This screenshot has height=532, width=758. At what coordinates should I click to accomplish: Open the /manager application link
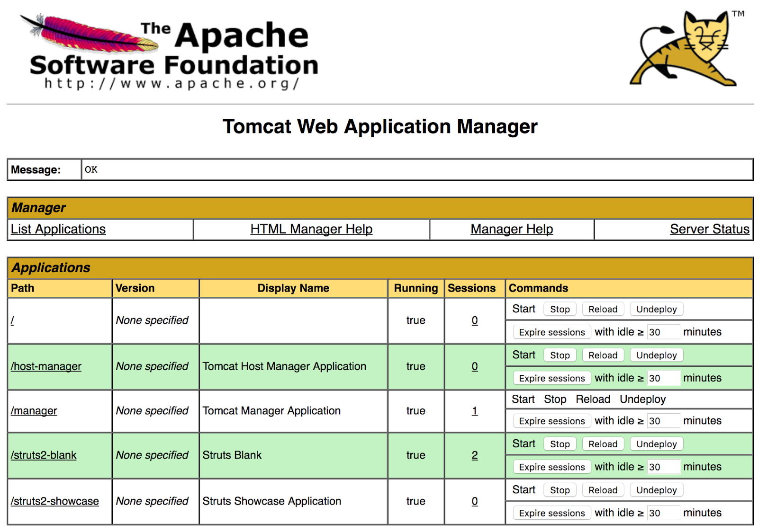(34, 411)
